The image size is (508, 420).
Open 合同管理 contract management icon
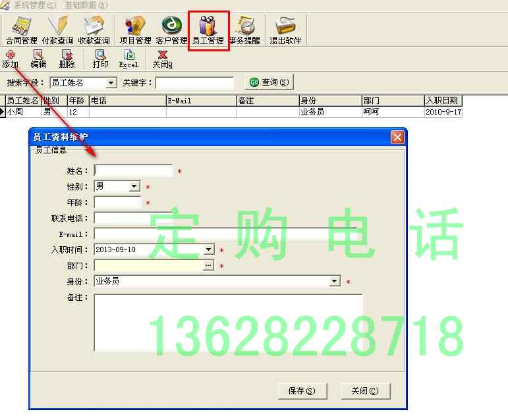point(21,30)
